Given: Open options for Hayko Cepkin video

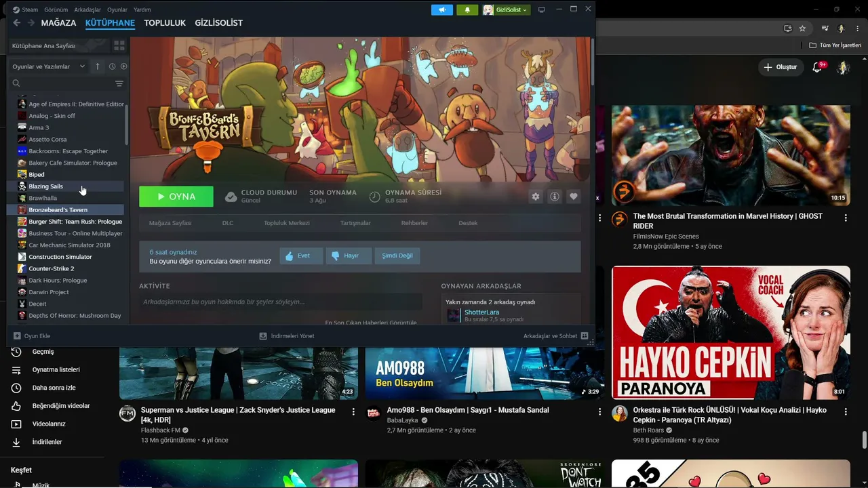Looking at the screenshot, I should pos(846,412).
